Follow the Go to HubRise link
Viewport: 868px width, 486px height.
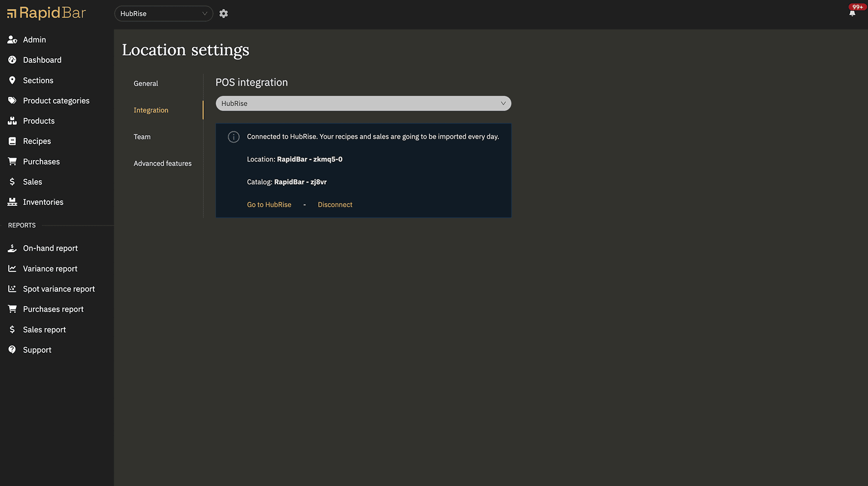coord(269,204)
